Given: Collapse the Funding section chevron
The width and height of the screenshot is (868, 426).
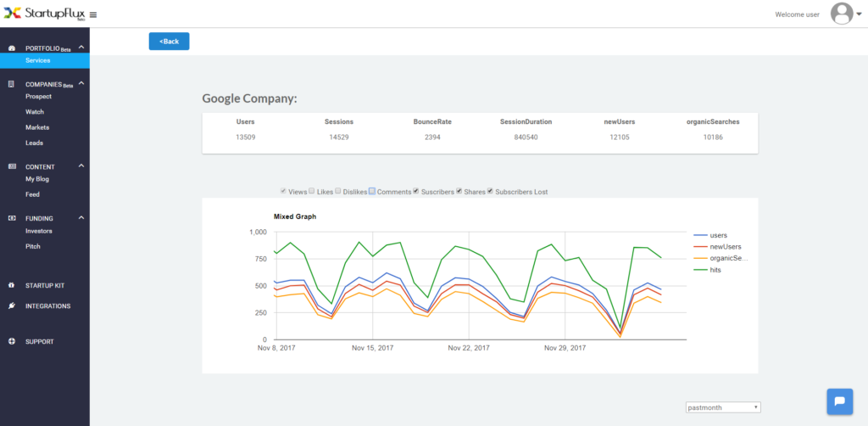Looking at the screenshot, I should [81, 218].
